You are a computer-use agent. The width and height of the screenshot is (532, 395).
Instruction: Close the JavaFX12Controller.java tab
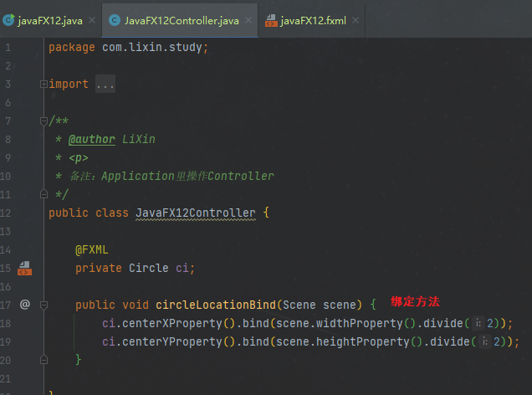coord(248,20)
